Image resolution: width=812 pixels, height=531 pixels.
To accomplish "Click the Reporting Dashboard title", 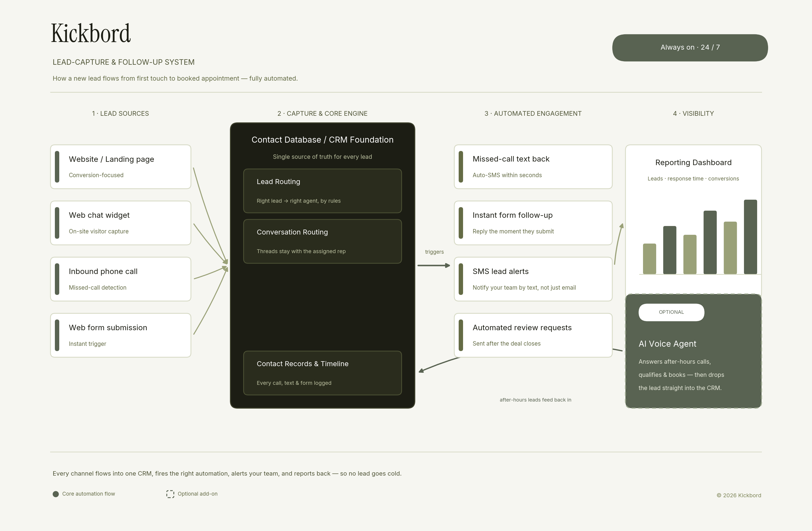I will [693, 163].
